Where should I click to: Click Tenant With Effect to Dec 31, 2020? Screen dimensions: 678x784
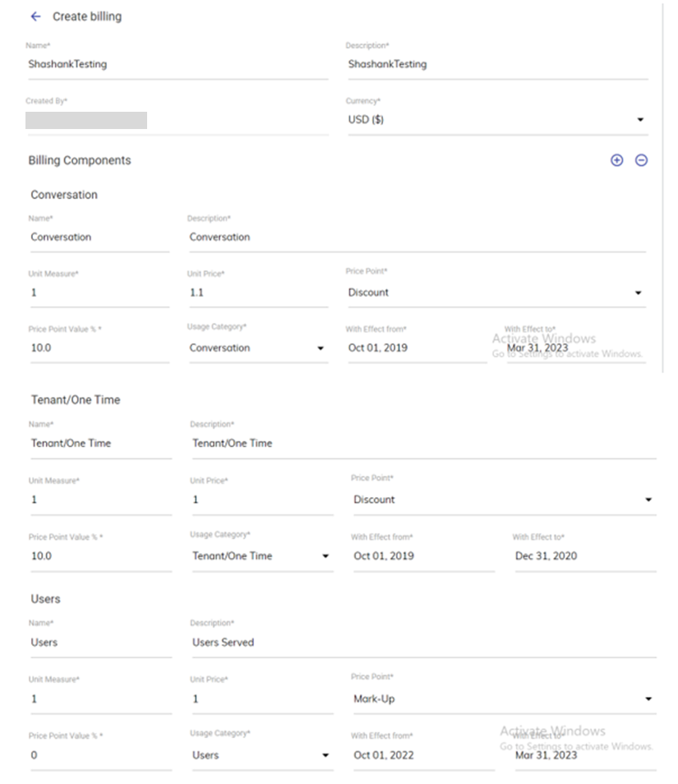(x=583, y=556)
